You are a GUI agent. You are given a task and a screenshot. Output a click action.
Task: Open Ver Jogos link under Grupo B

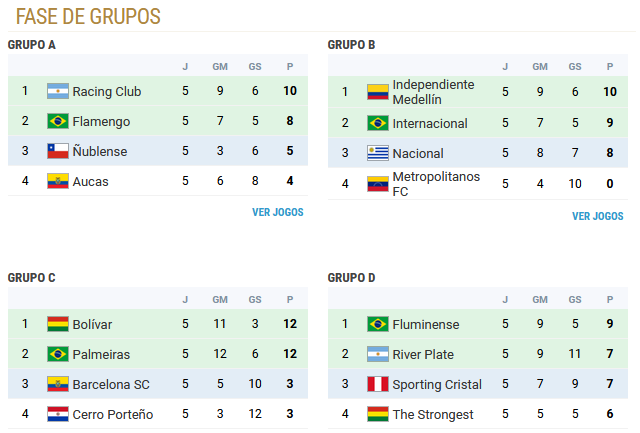[x=598, y=216]
